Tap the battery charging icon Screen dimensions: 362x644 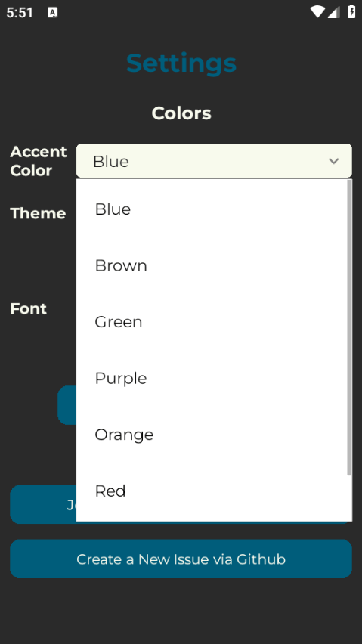351,11
